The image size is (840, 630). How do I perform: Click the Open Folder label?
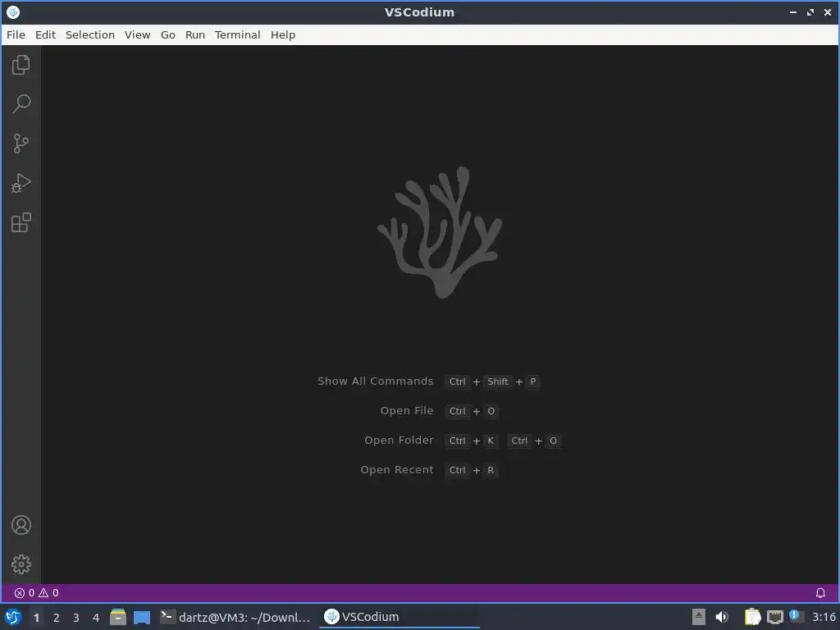399,440
